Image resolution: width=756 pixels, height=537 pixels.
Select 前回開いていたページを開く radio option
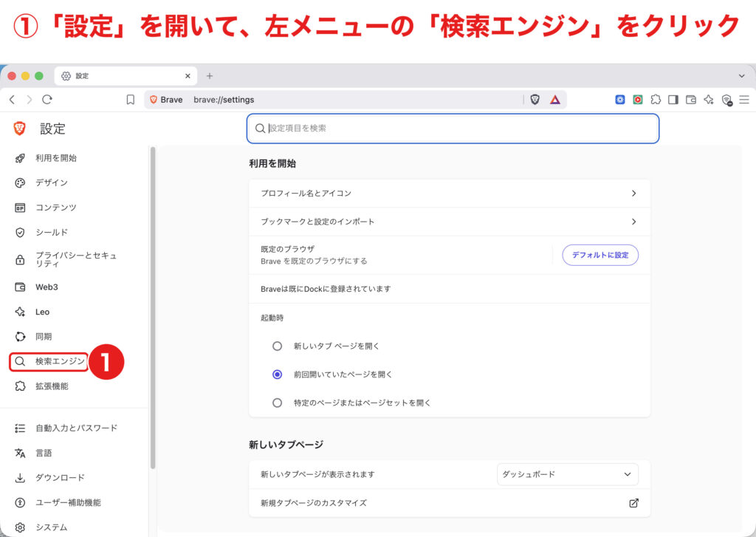(x=278, y=374)
